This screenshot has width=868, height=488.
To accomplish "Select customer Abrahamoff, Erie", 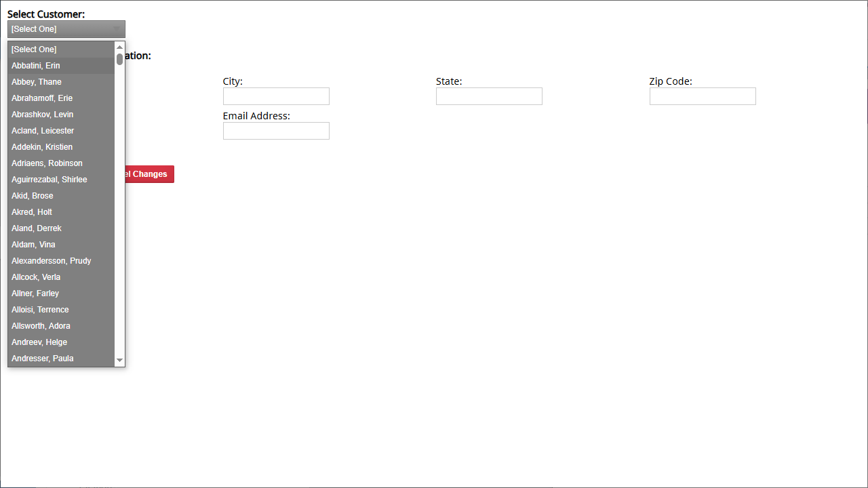I will click(61, 98).
